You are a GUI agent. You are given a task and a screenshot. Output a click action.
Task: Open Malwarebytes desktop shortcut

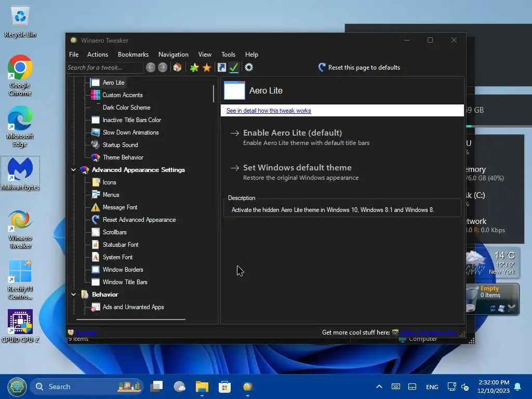(20, 174)
